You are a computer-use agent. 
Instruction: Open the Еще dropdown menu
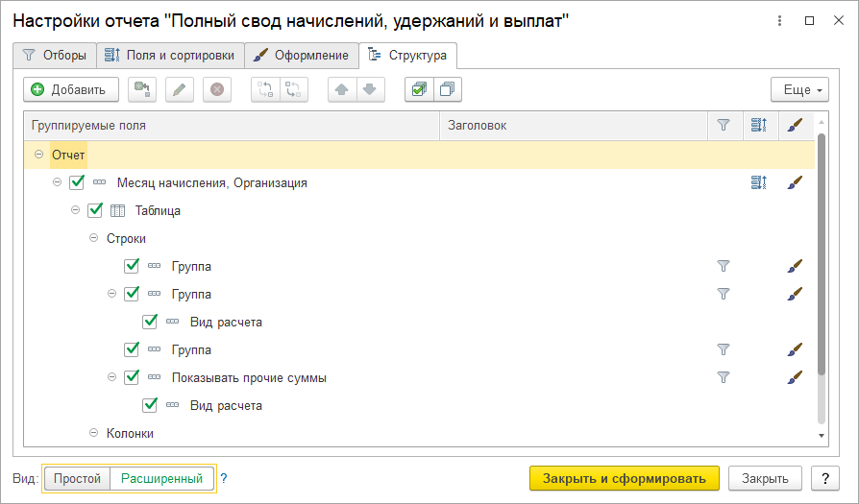pos(798,89)
